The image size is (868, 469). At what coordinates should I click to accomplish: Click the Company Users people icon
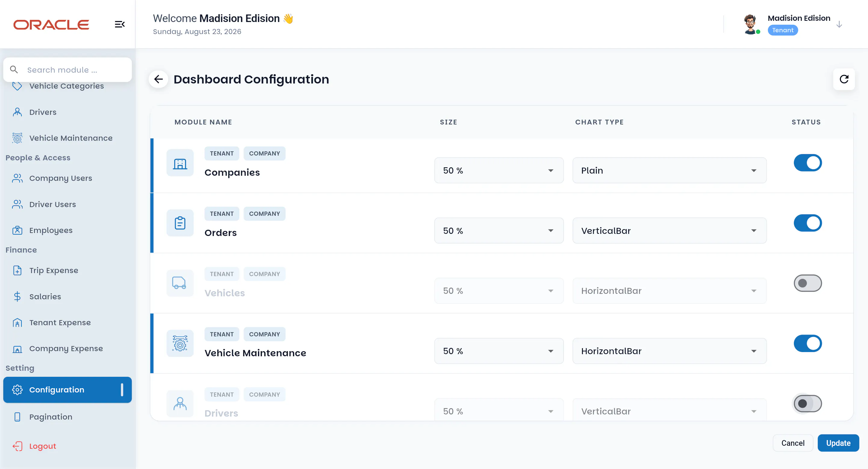(17, 178)
